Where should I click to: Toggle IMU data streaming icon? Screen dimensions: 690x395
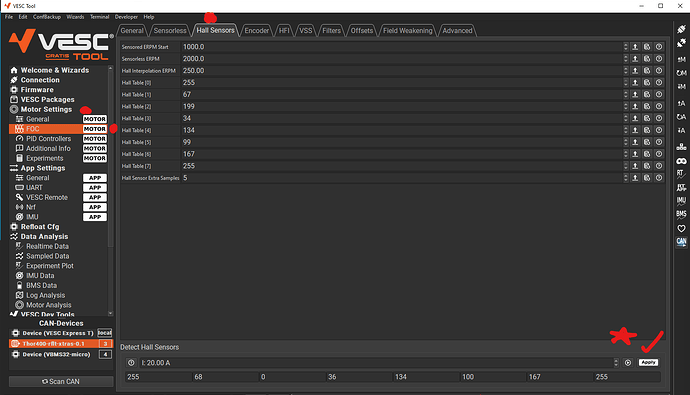(x=681, y=201)
